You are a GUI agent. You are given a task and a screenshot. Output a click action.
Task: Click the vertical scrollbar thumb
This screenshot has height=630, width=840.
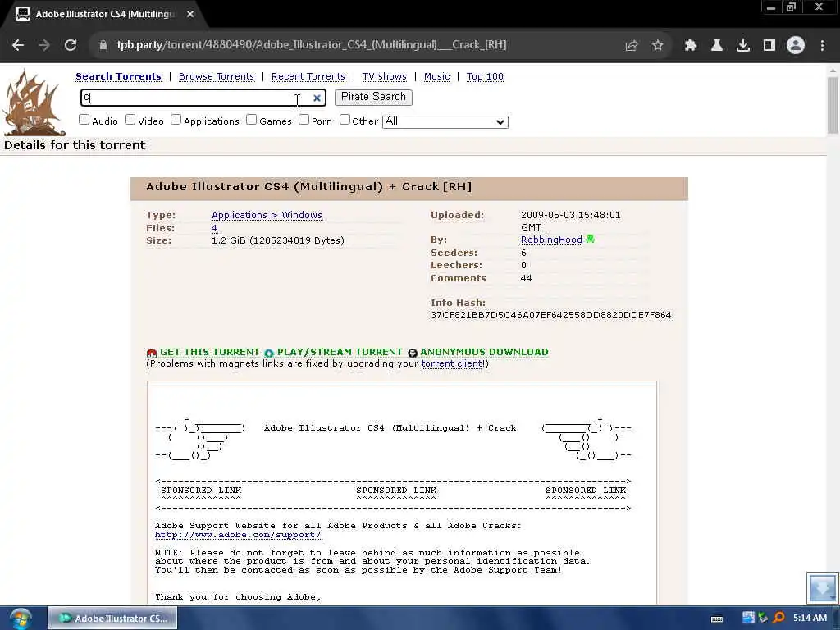click(x=833, y=104)
